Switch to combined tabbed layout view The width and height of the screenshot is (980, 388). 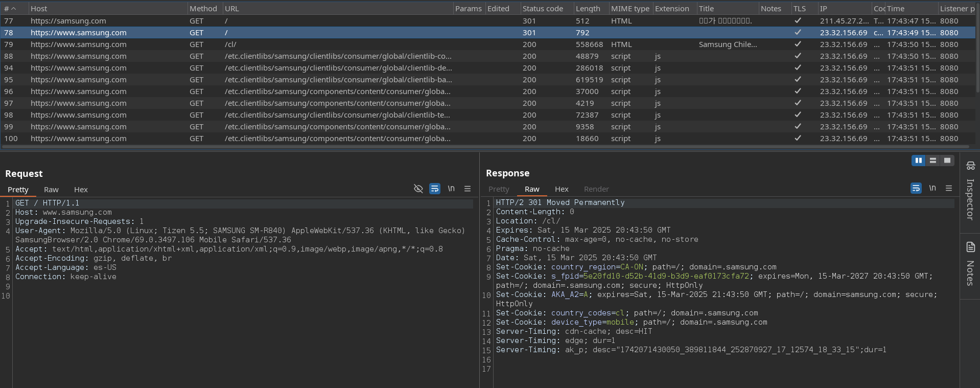coord(947,161)
